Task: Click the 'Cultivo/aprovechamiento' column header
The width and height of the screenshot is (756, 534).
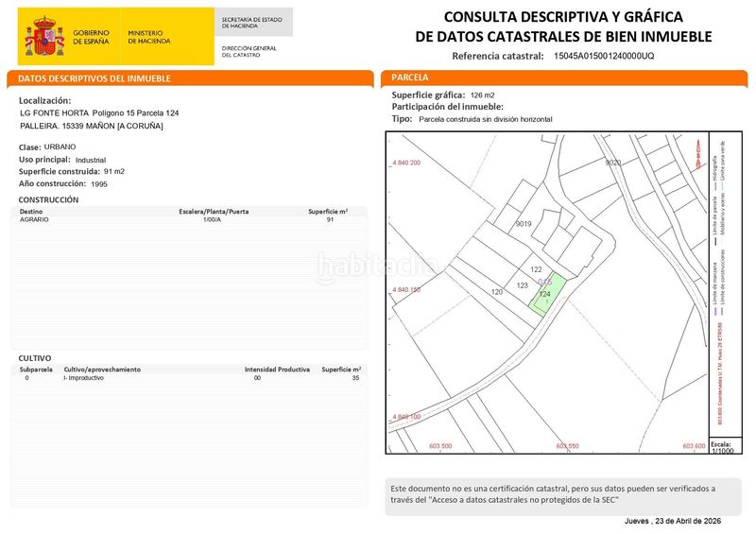Action: coord(102,370)
